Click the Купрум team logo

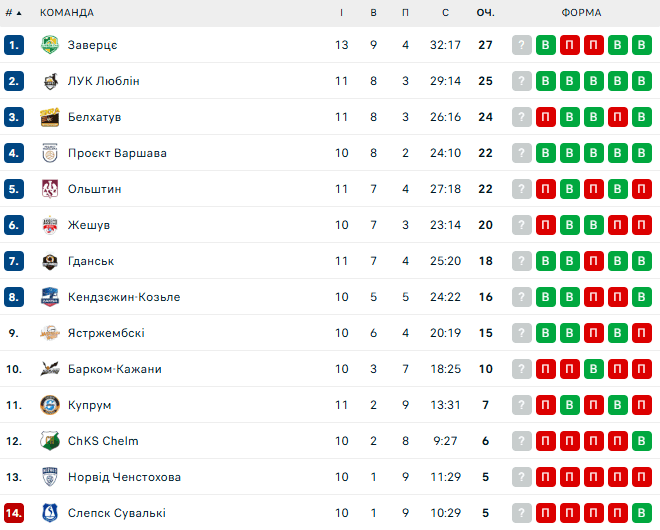50,405
